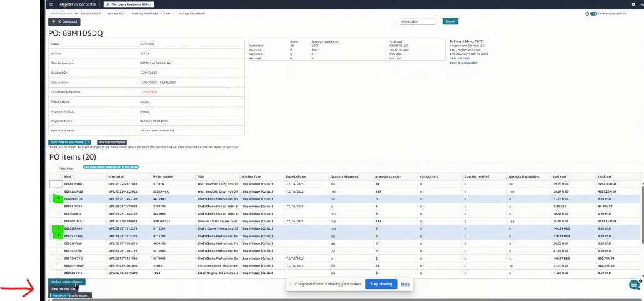This screenshot has height=301, width=644.
Task: Check the row with model 4645009
Action: [x=58, y=213]
